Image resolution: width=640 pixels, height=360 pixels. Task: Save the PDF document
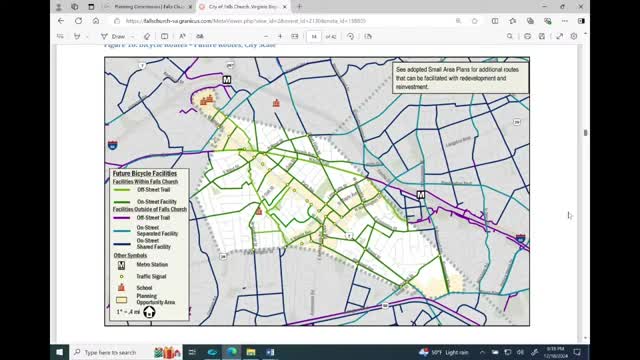tap(542, 36)
